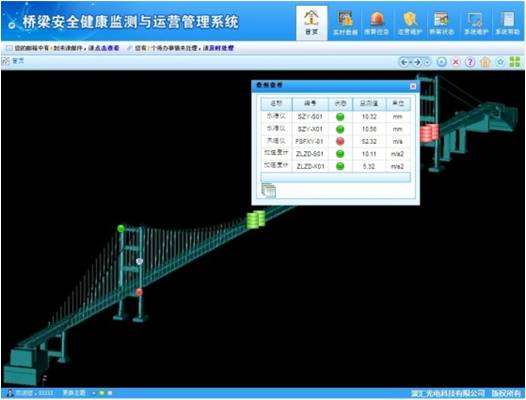Click the red X stop icon
The height and width of the screenshot is (400, 526).
click(x=456, y=62)
